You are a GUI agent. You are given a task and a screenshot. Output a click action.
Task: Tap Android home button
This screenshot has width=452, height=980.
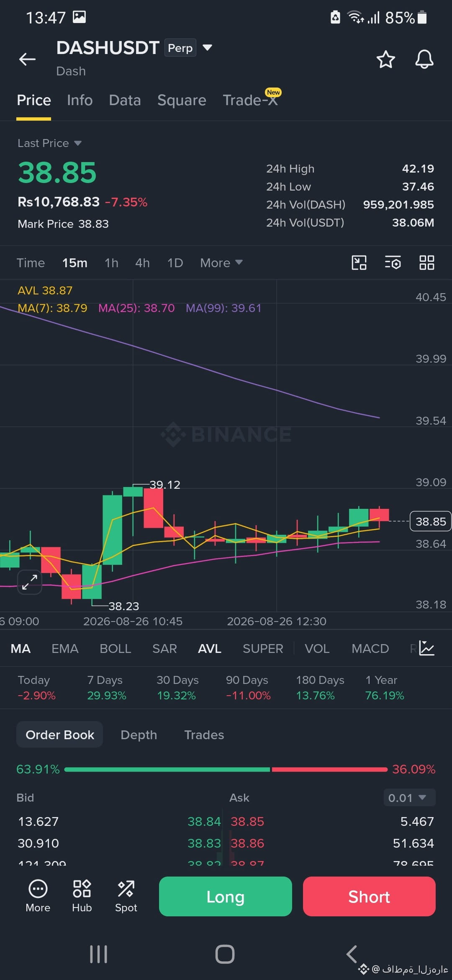click(225, 954)
